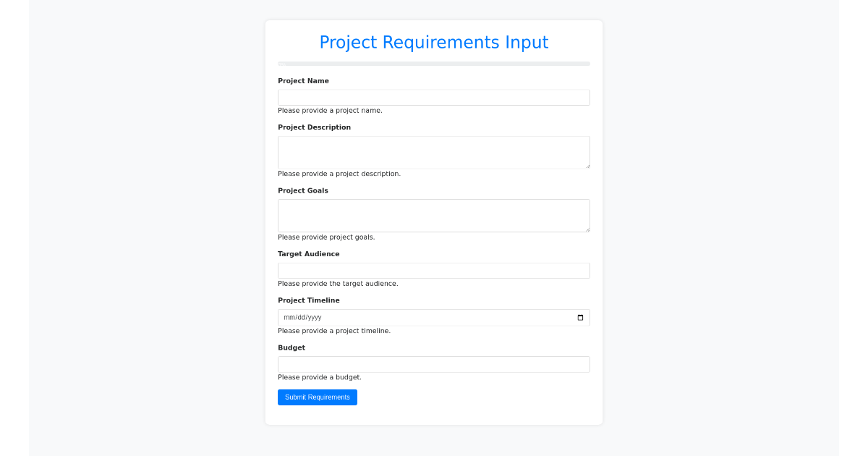Click the 'Please provide the target audience' text

[338, 283]
